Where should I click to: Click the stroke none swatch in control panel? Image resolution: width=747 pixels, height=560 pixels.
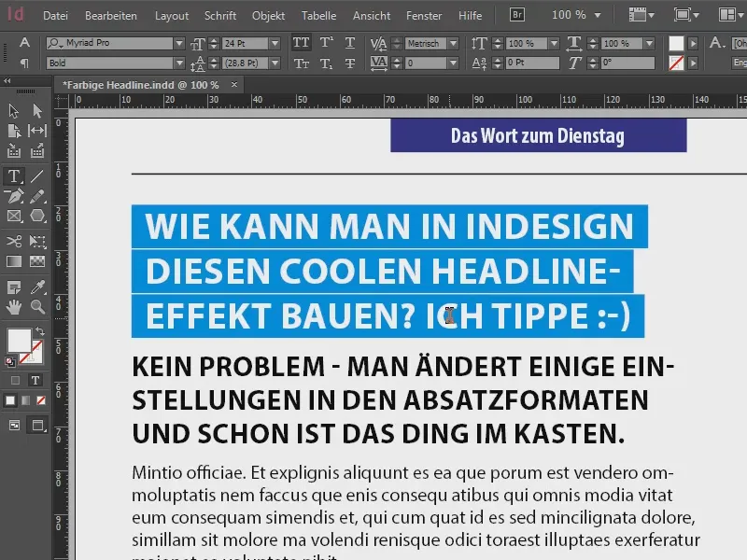pos(676,63)
